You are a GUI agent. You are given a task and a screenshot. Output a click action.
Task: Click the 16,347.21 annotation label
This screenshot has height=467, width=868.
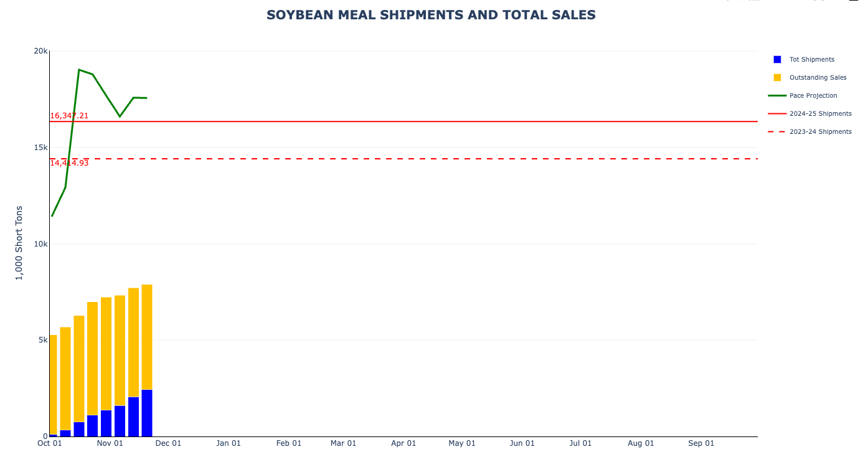point(69,116)
